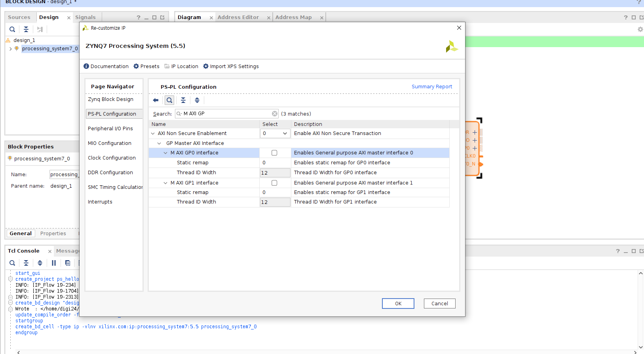The width and height of the screenshot is (644, 354).
Task: Click Import XPS Settings
Action: (x=231, y=66)
